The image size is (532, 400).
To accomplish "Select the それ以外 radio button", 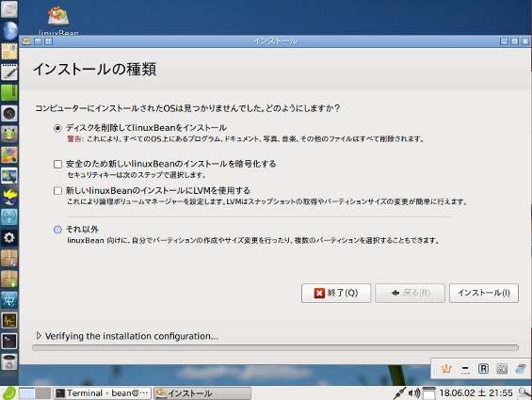I will [x=57, y=230].
